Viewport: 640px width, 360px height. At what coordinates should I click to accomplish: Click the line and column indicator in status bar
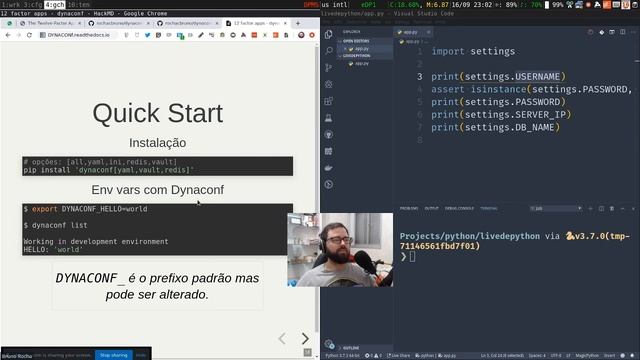point(502,356)
